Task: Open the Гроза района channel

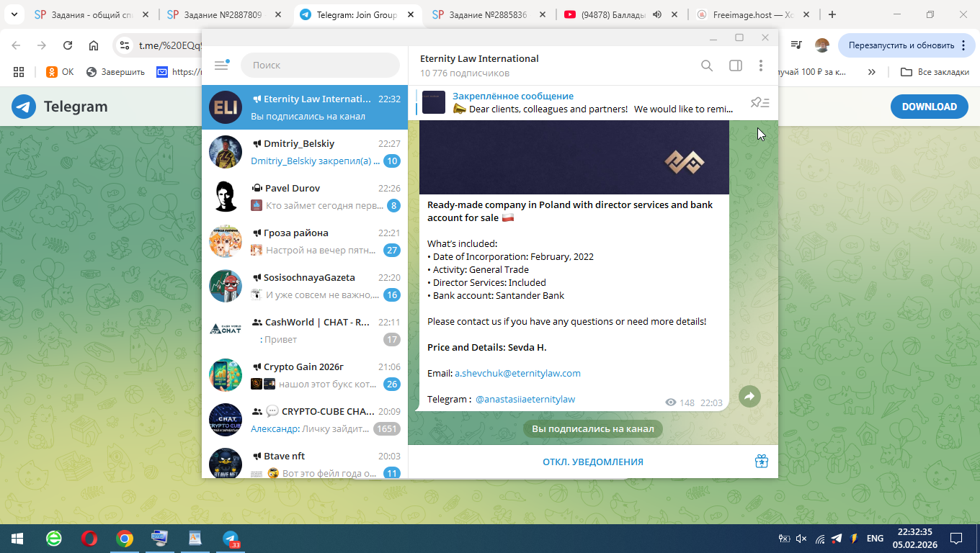Action: pyautogui.click(x=305, y=241)
